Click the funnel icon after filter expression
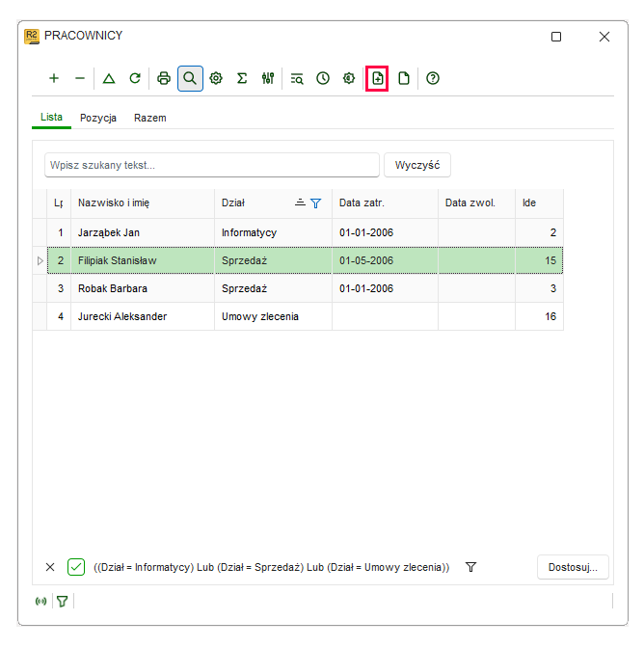The width and height of the screenshot is (644, 648). pos(470,567)
